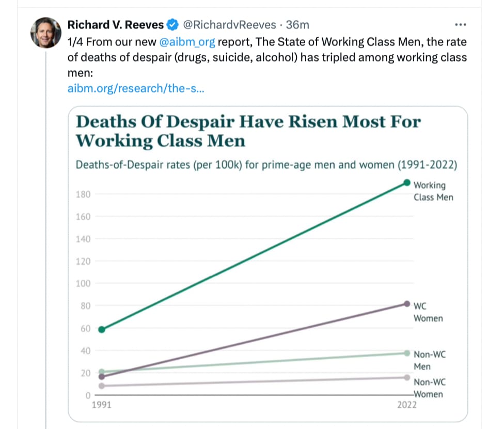This screenshot has width=504, height=429.
Task: Click the 36m timestamp
Action: coord(297,25)
